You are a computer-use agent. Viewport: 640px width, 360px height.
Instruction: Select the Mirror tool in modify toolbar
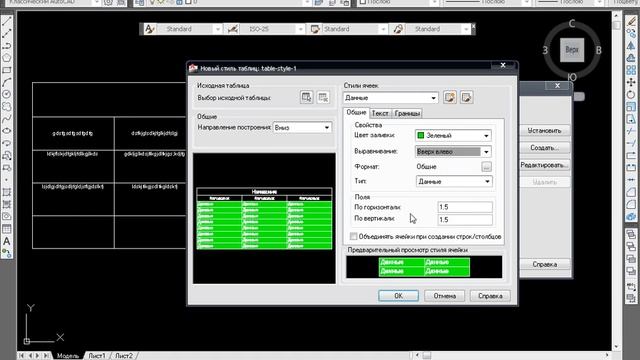pyautogui.click(x=631, y=46)
